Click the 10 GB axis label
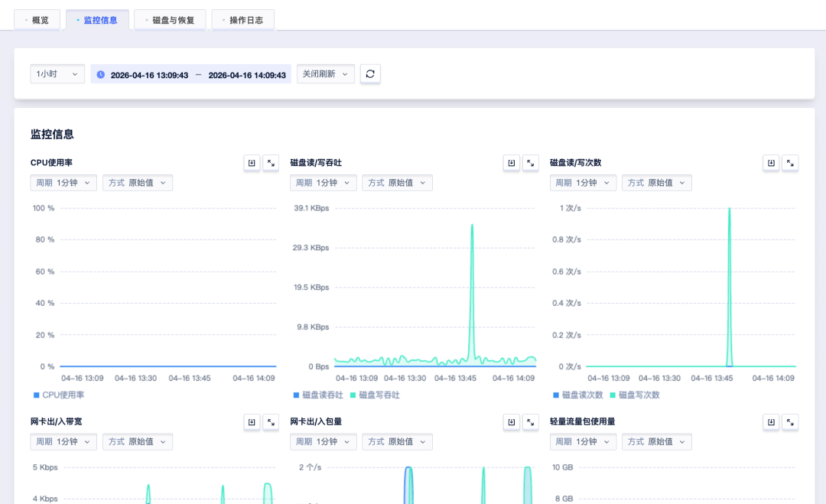 point(562,467)
